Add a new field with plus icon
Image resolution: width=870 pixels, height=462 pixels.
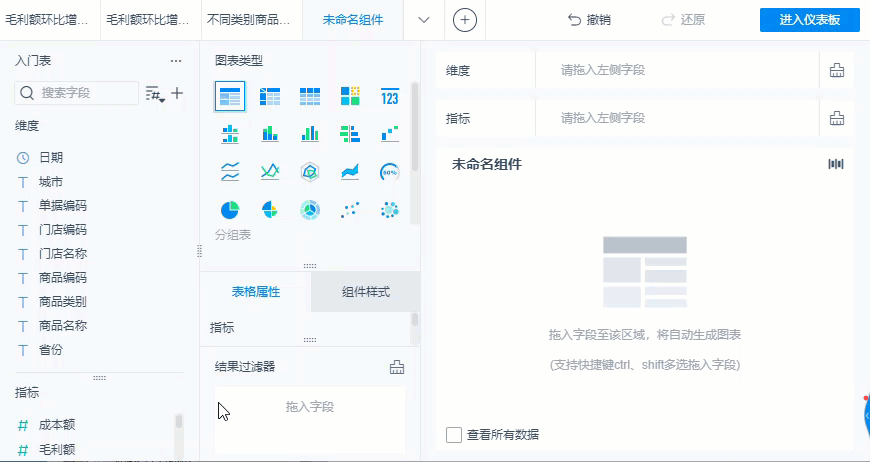(177, 93)
